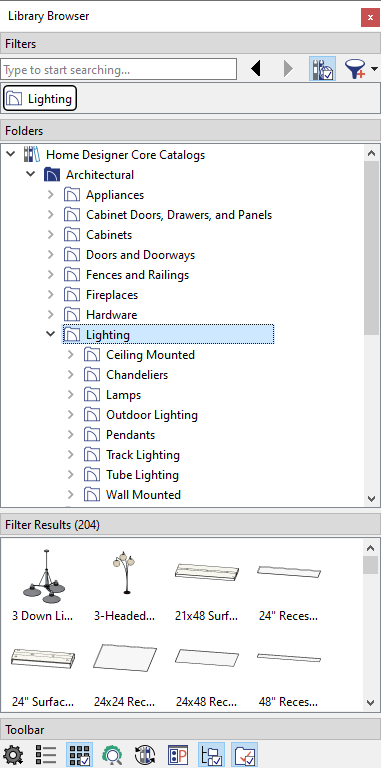Select the Hardware tree item label
The height and width of the screenshot is (768, 381).
click(x=112, y=315)
